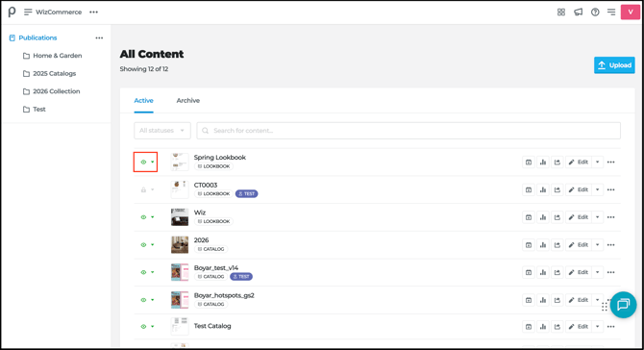This screenshot has width=644, height=350.
Task: Open the Wiz lookbook thumbnail
Action: 180,217
